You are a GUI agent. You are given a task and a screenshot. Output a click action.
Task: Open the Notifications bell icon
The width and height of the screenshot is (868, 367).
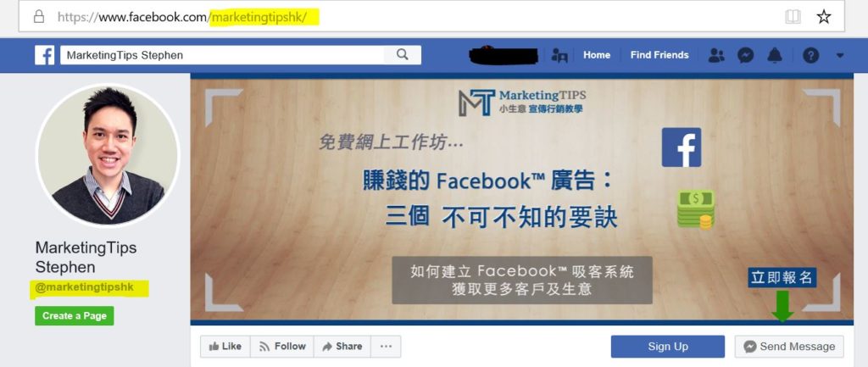point(775,55)
